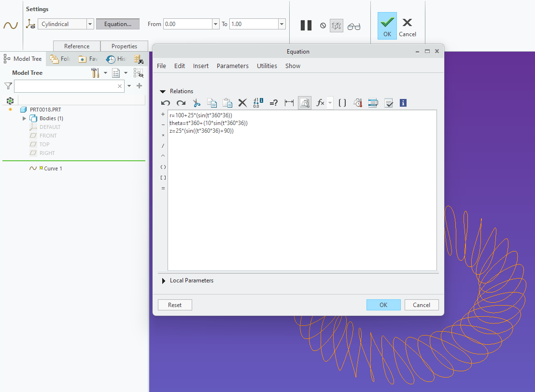This screenshot has width=535, height=392.
Task: Expand the Bodies node in Model Tree
Action: [24, 118]
